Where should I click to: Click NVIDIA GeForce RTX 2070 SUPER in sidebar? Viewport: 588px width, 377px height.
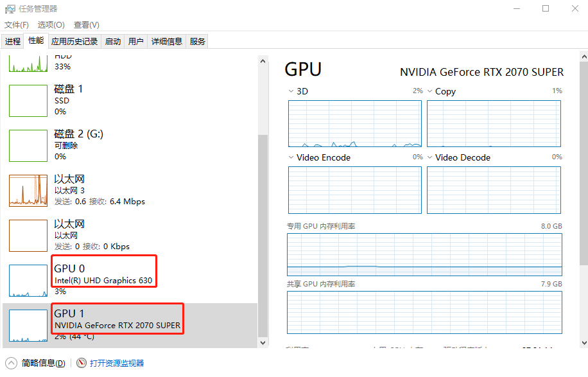click(x=117, y=326)
